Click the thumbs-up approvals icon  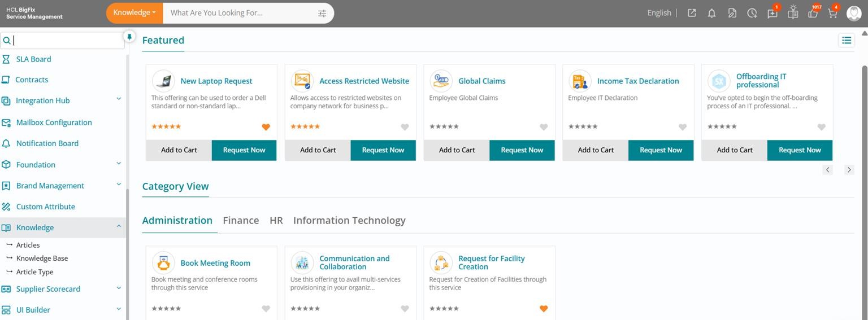point(813,13)
